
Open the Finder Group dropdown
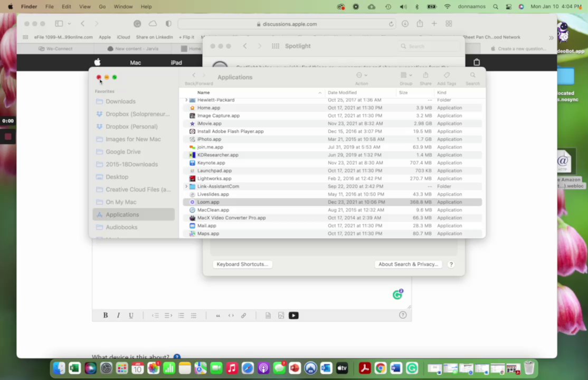406,75
